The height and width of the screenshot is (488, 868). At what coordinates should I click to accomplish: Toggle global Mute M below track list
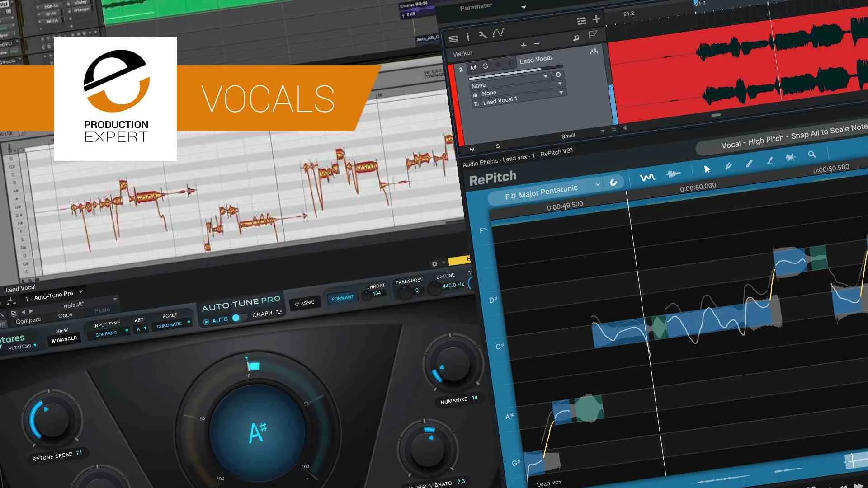[472, 150]
